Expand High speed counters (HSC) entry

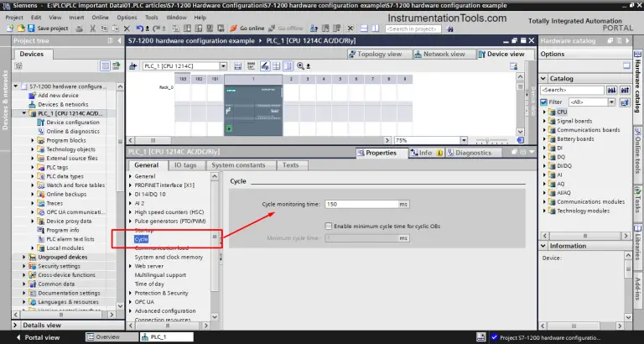point(131,212)
